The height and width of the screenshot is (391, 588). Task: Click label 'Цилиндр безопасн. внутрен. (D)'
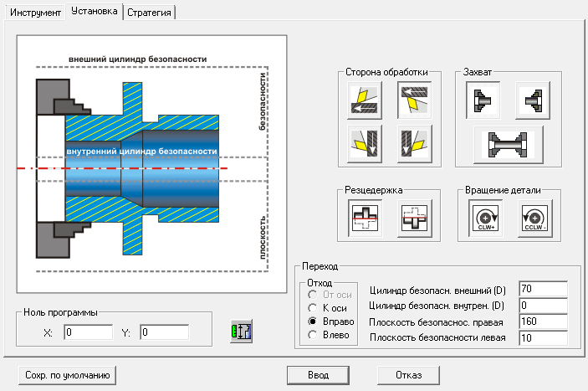pos(437,306)
